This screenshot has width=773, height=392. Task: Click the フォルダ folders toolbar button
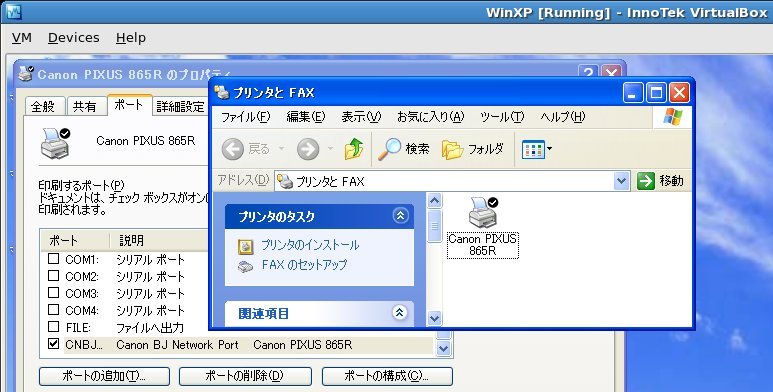tap(473, 149)
